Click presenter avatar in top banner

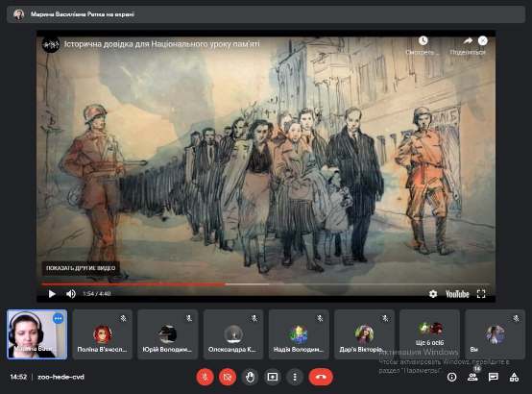point(18,14)
